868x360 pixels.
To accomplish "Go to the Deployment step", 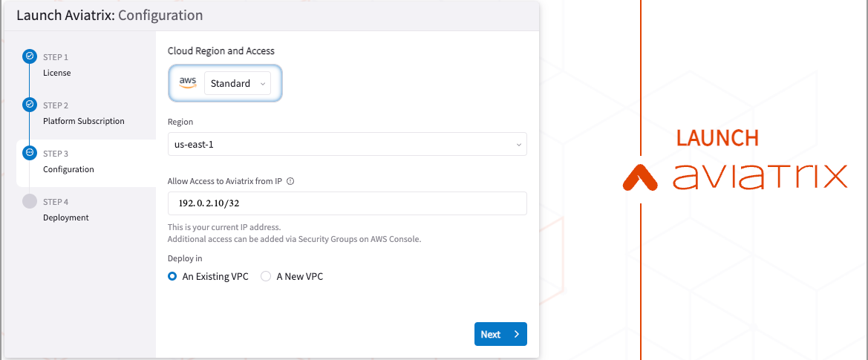I will pos(65,217).
